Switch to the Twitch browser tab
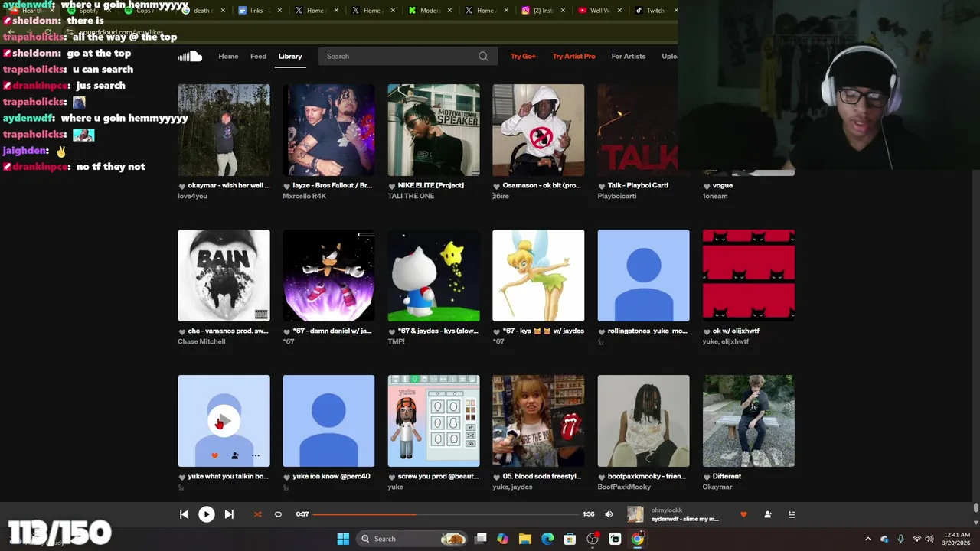Viewport: 980px width, 551px height. [655, 11]
